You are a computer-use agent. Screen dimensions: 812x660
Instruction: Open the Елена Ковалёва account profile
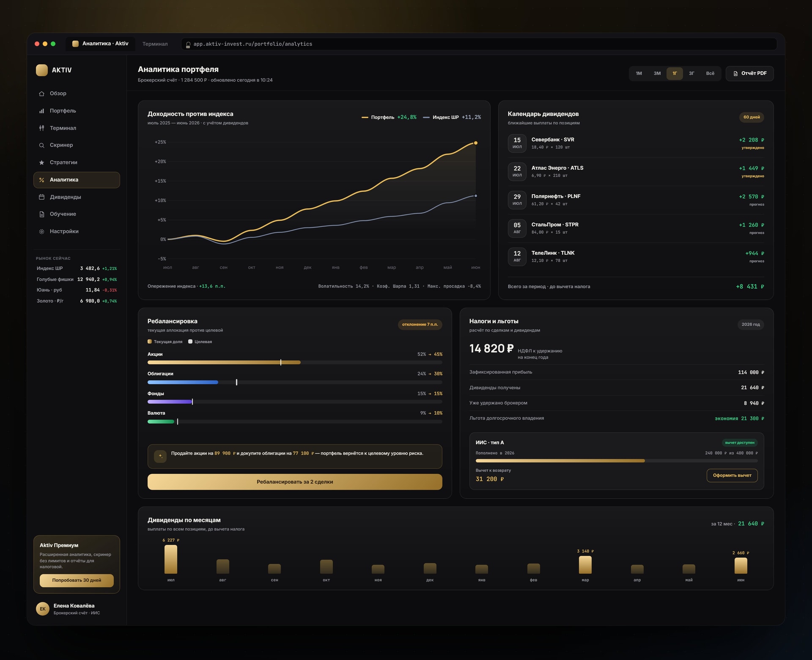point(77,609)
